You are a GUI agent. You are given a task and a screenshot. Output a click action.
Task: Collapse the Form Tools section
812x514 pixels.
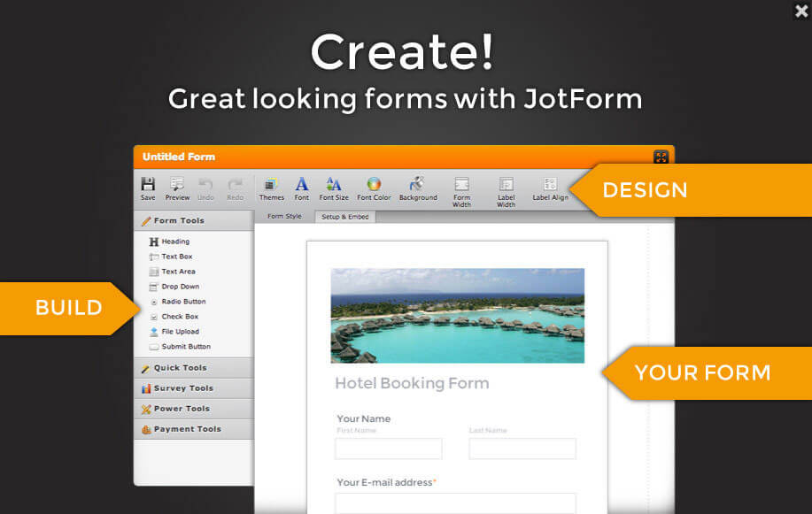[x=194, y=220]
